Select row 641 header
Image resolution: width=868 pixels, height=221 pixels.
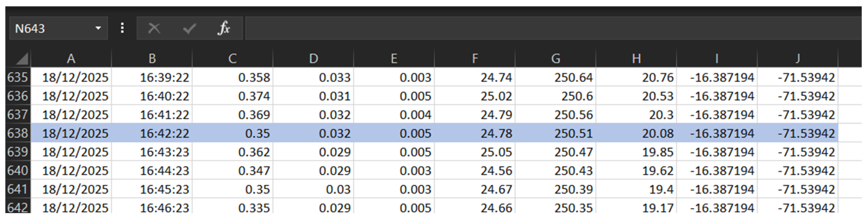point(18,189)
